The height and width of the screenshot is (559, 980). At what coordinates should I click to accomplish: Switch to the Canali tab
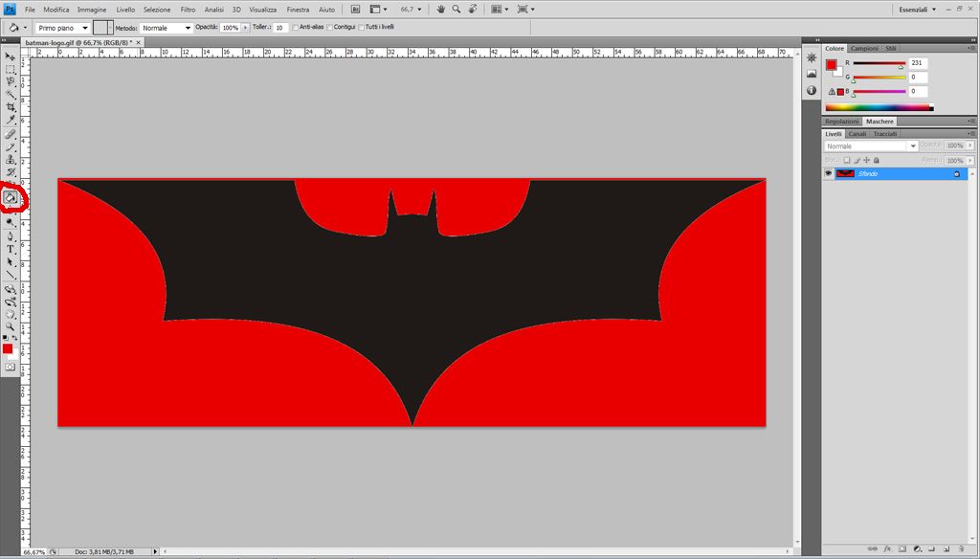[857, 134]
